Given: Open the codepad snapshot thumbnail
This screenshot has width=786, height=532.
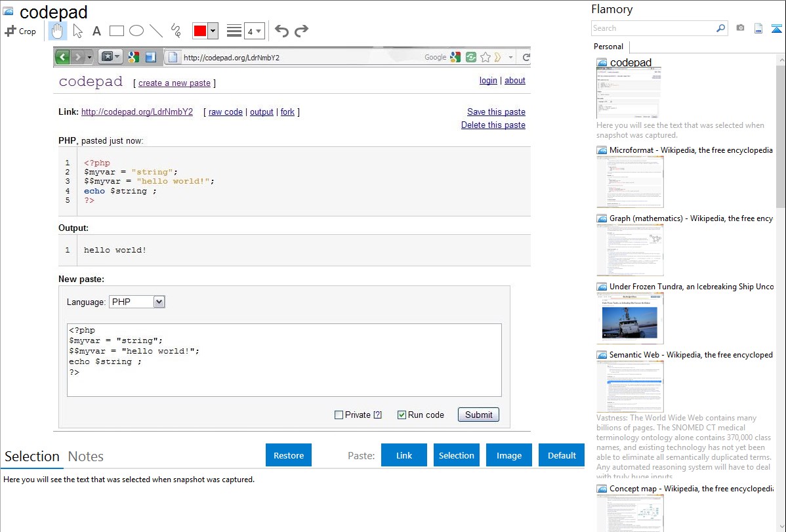Looking at the screenshot, I should [x=629, y=93].
